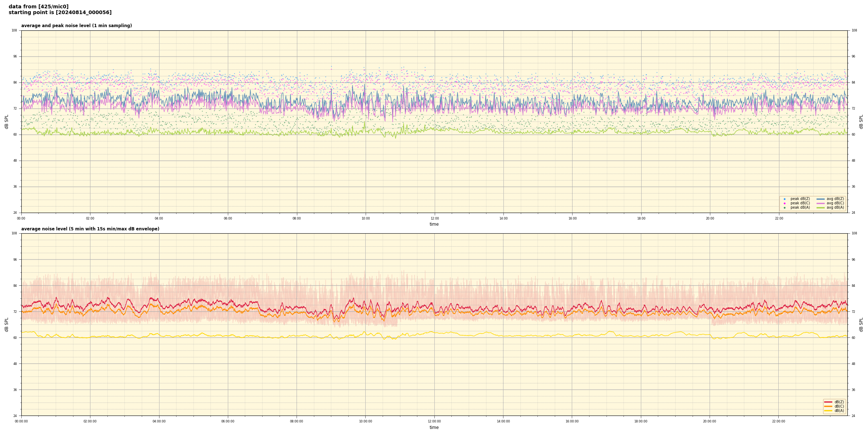Click the 06:00:00 tick label on bottom chart
Image resolution: width=868 pixels, height=434 pixels.
(x=228, y=421)
